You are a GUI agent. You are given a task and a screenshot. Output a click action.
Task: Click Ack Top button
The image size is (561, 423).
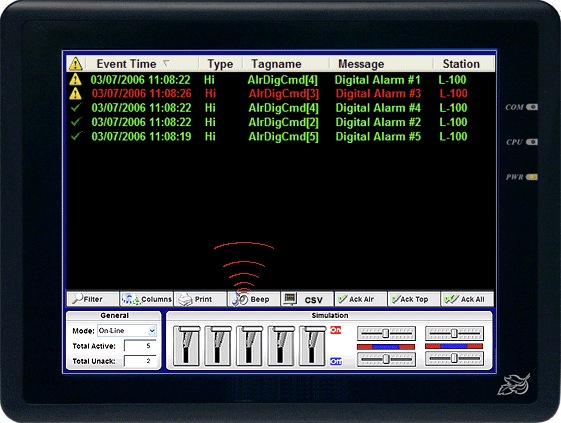414,299
